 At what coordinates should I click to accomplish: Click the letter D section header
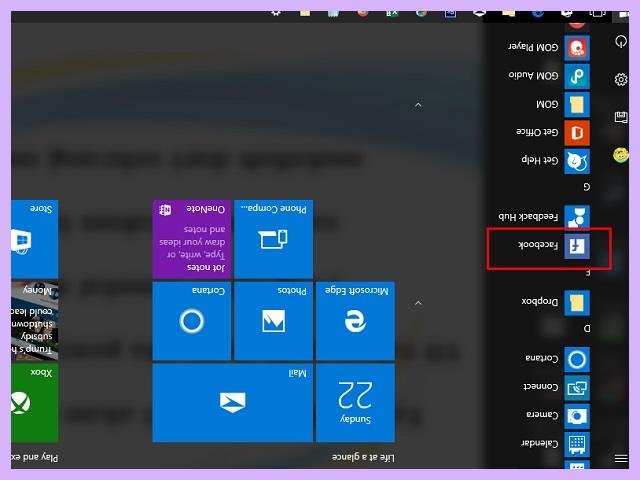point(587,329)
